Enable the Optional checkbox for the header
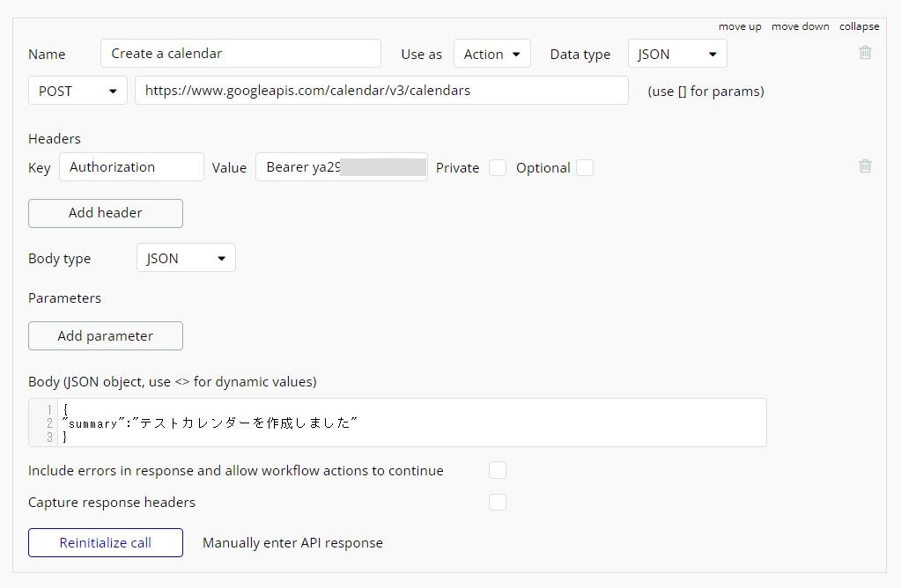This screenshot has width=901, height=588. [x=585, y=168]
